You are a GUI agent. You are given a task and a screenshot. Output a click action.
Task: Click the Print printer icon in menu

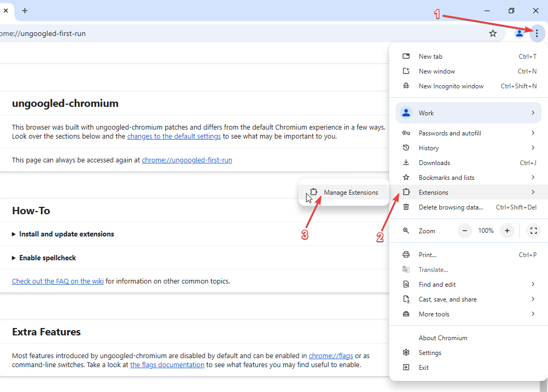(406, 255)
